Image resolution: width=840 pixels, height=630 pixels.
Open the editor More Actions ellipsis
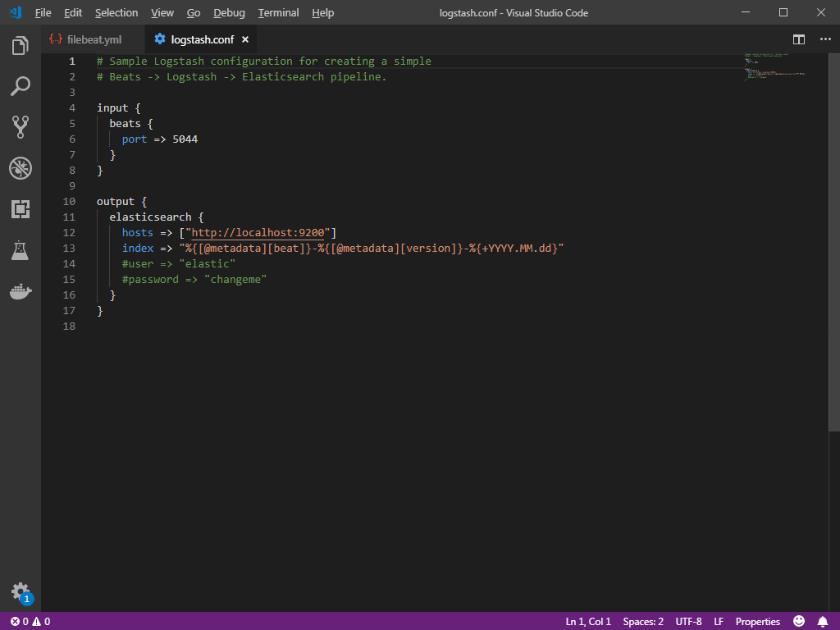coord(825,39)
